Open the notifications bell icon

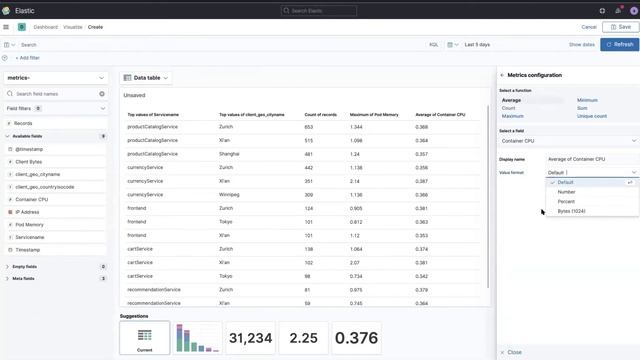pyautogui.click(x=618, y=11)
